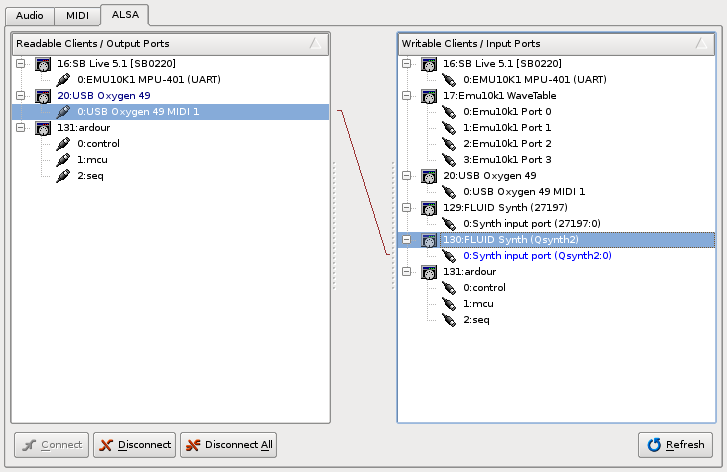Select the ALSA tab

pyautogui.click(x=125, y=15)
